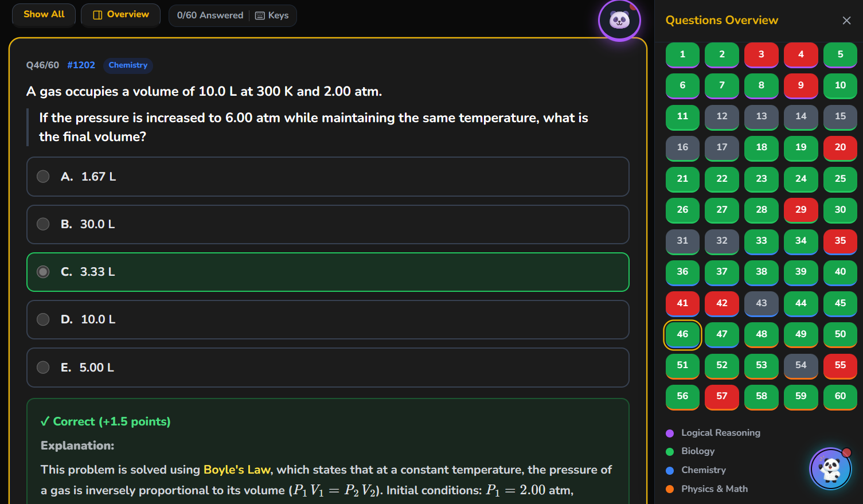863x504 pixels.
Task: Click the Questions Overview heading
Action: pyautogui.click(x=722, y=21)
